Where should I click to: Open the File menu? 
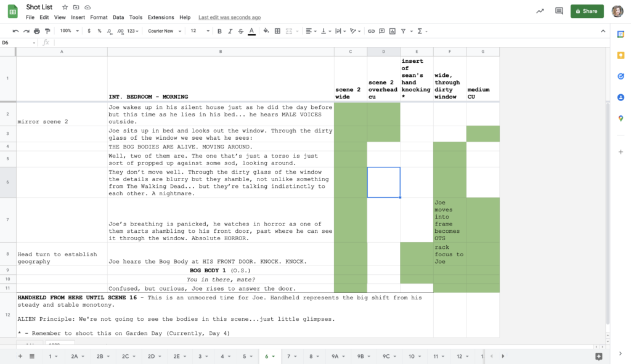tap(30, 17)
